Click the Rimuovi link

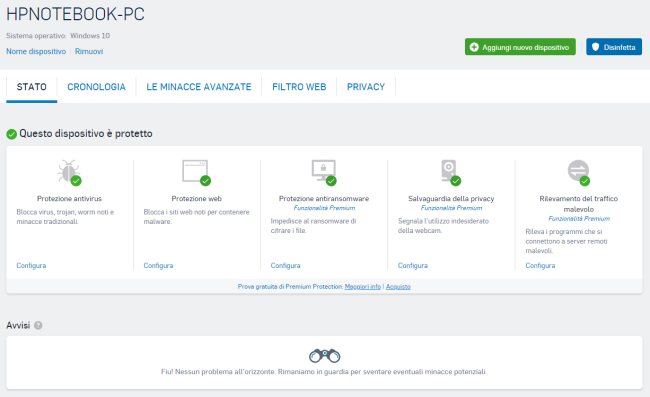pyautogui.click(x=89, y=51)
